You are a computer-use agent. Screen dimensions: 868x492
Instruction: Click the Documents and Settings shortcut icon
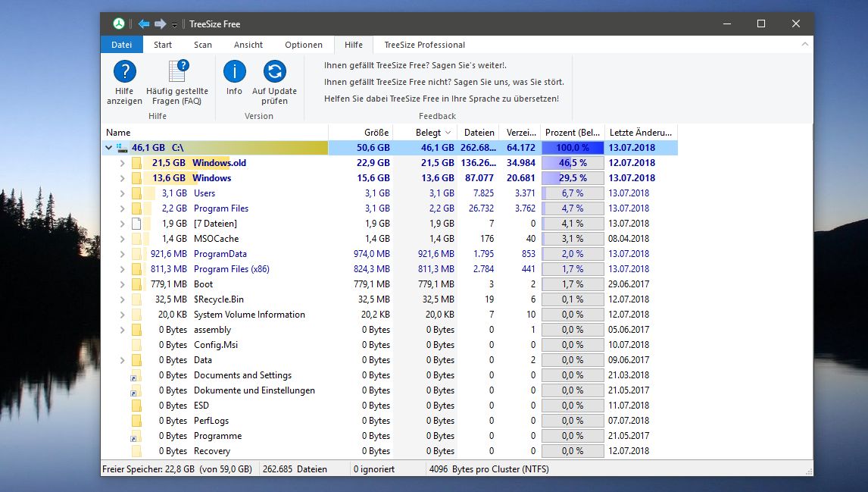(x=136, y=376)
